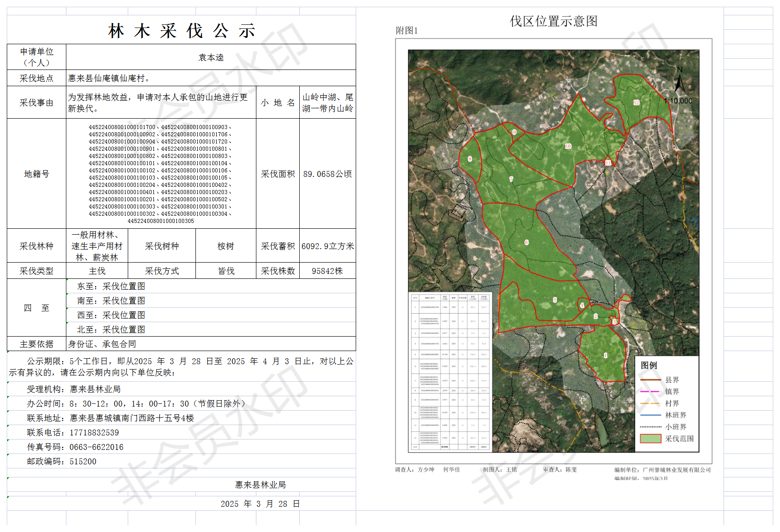Click the signature text 惠来县林业局 above the date
780x532 pixels.
pyautogui.click(x=260, y=485)
